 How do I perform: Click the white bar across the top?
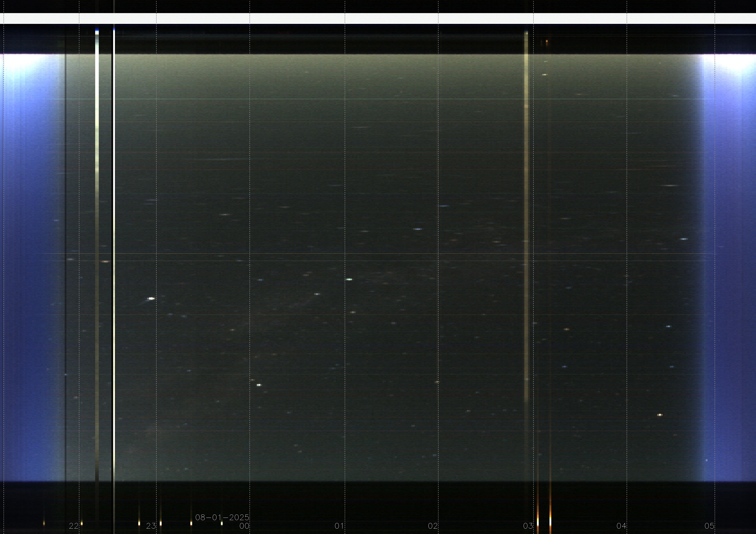[x=378, y=18]
